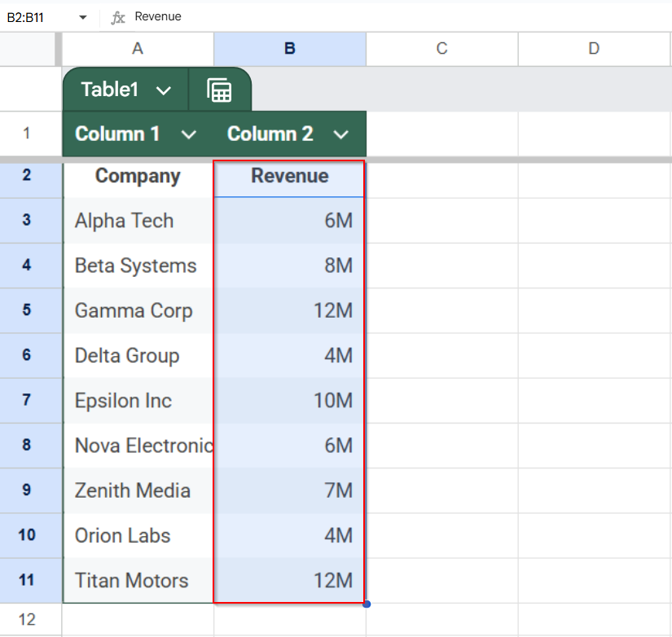
Task: Select the Delta Group cell
Action: 138,356
